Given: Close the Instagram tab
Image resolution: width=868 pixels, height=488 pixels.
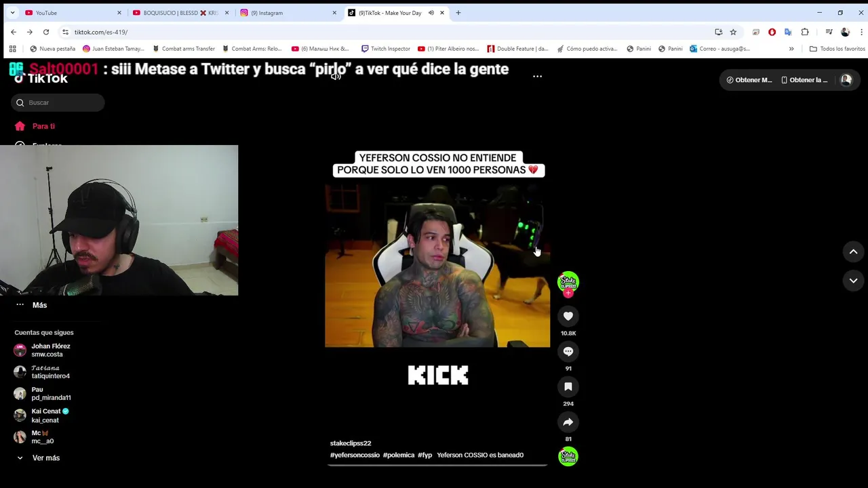Looking at the screenshot, I should (x=334, y=13).
